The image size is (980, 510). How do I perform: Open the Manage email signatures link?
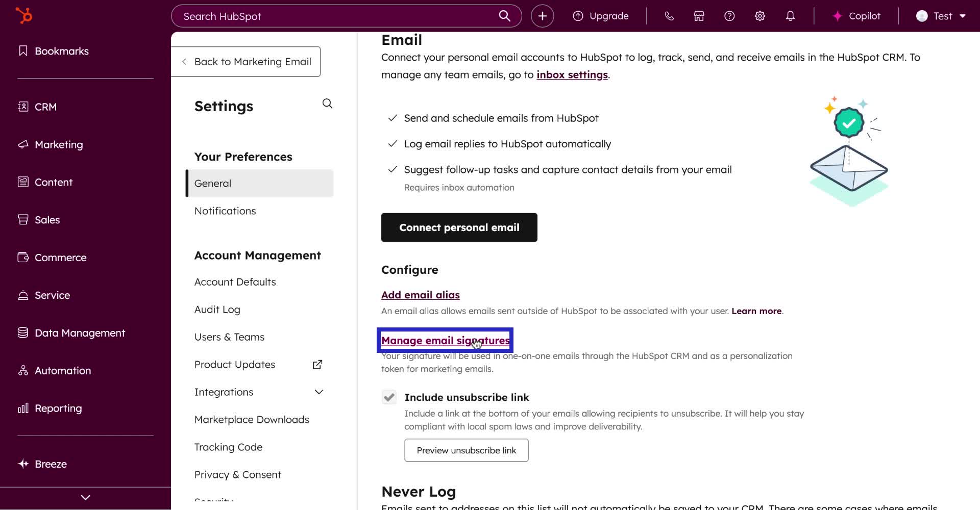click(x=445, y=340)
